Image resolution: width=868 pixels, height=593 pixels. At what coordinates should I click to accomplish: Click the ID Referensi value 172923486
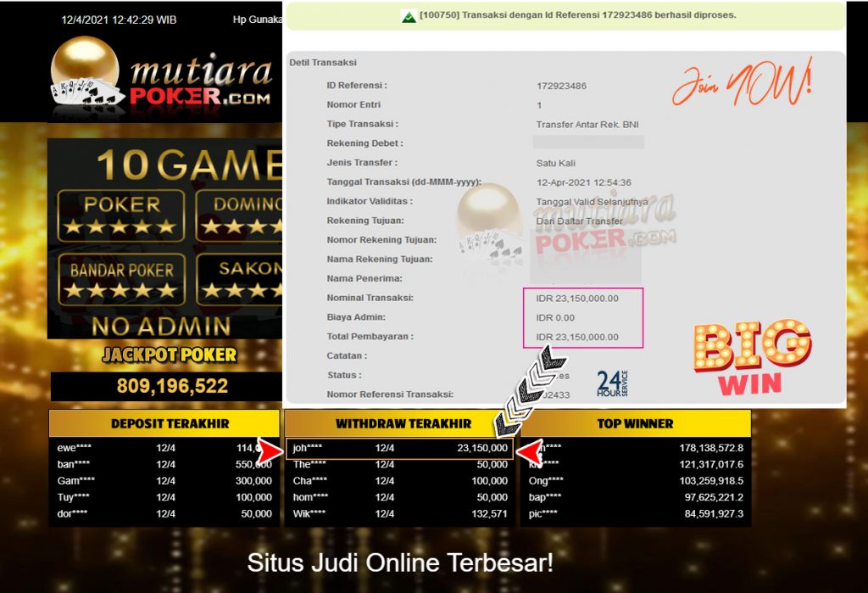coord(561,86)
